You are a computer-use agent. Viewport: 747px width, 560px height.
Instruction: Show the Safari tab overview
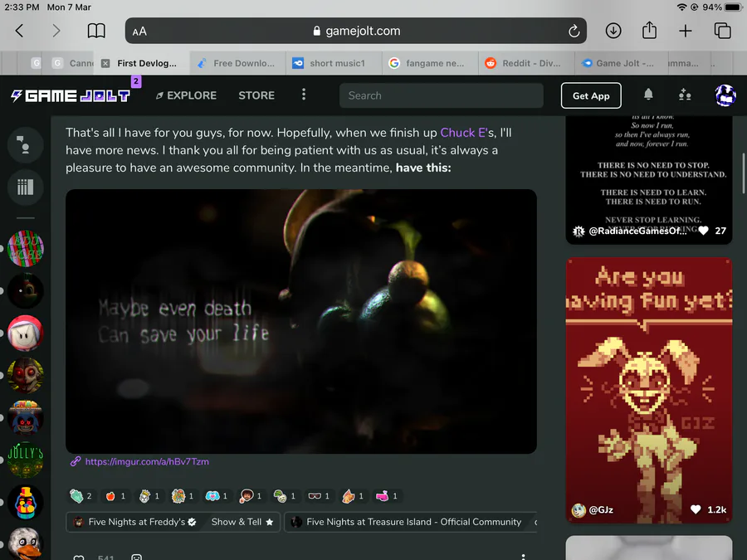coord(722,31)
